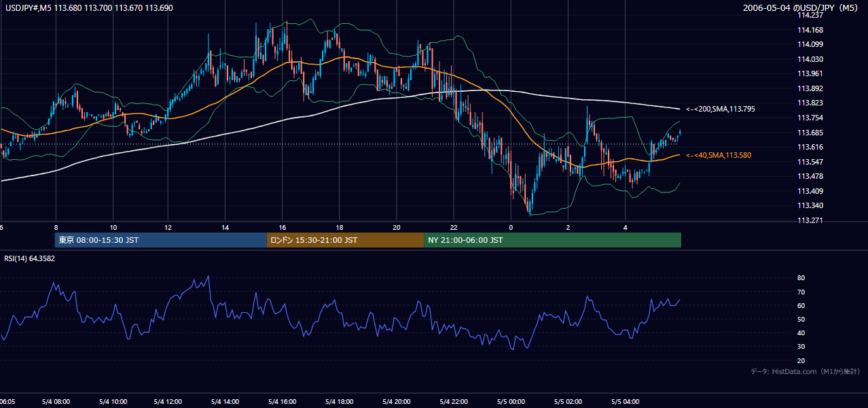Select the ロンドン 15:30-21:00 JST session bar
Screen dimensions: 868x408
345,240
